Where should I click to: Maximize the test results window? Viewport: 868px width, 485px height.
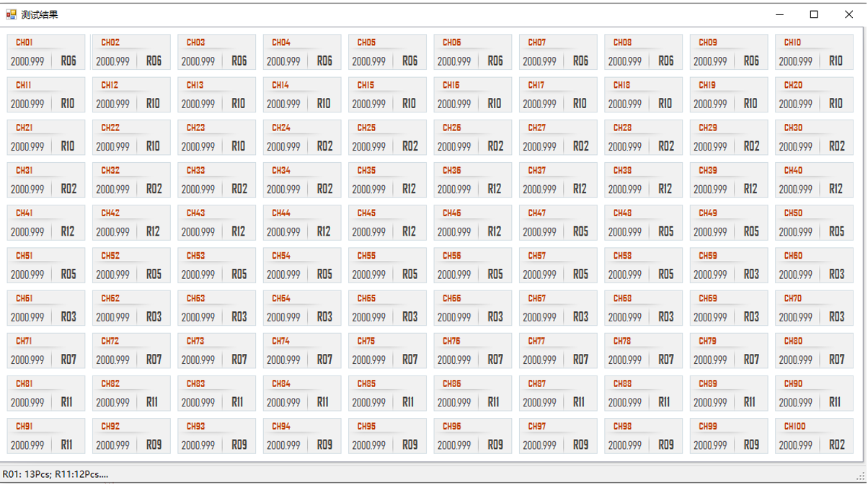click(814, 14)
